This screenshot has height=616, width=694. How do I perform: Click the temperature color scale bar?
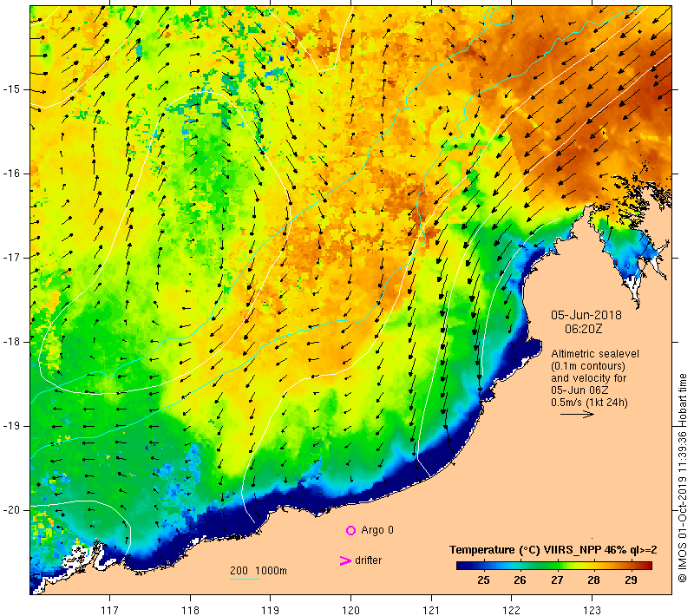554,565
